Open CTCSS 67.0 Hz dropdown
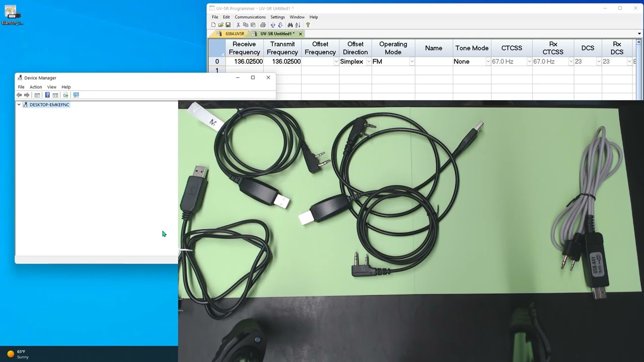This screenshot has height=362, width=644. click(x=529, y=62)
